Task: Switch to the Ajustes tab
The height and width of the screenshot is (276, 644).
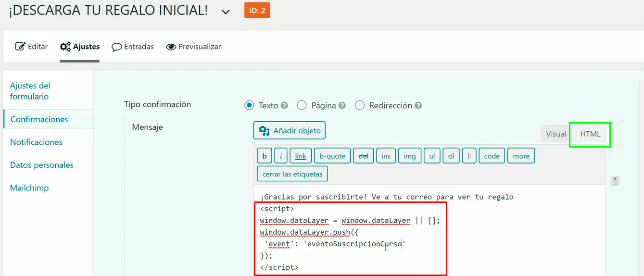Action: tap(80, 47)
